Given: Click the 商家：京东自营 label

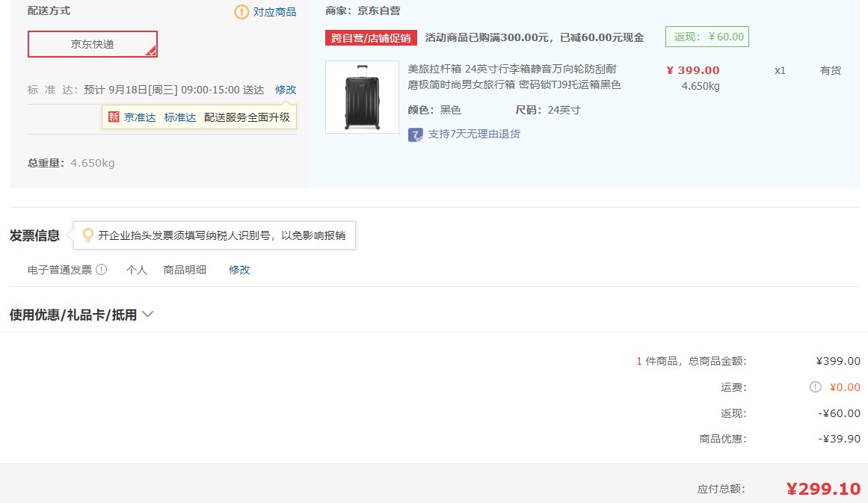Looking at the screenshot, I should [363, 10].
